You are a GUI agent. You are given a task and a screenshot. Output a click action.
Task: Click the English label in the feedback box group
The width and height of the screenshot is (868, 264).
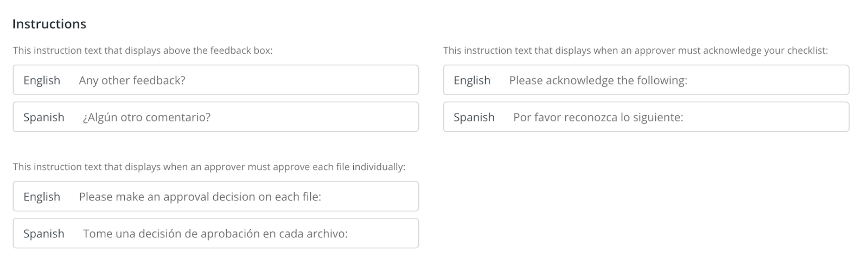coord(42,80)
